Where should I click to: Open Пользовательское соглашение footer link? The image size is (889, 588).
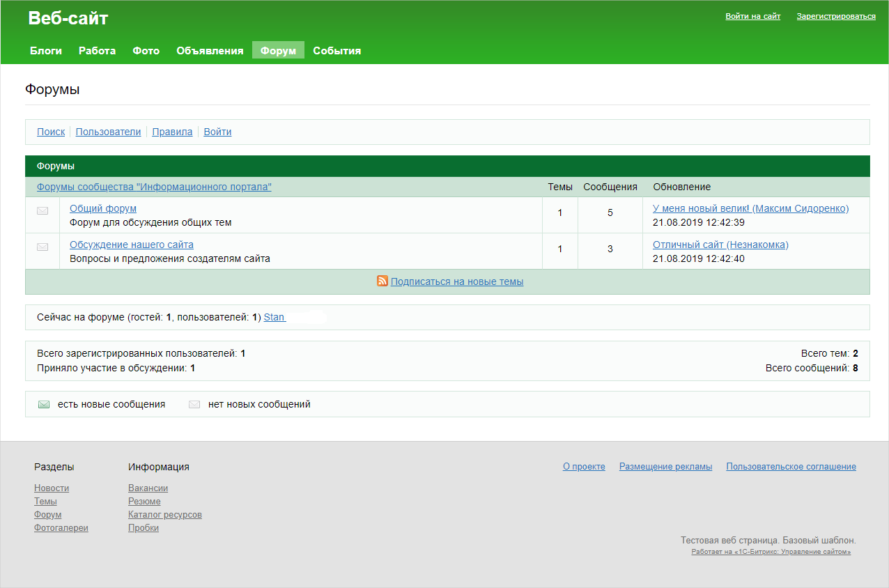pos(791,467)
